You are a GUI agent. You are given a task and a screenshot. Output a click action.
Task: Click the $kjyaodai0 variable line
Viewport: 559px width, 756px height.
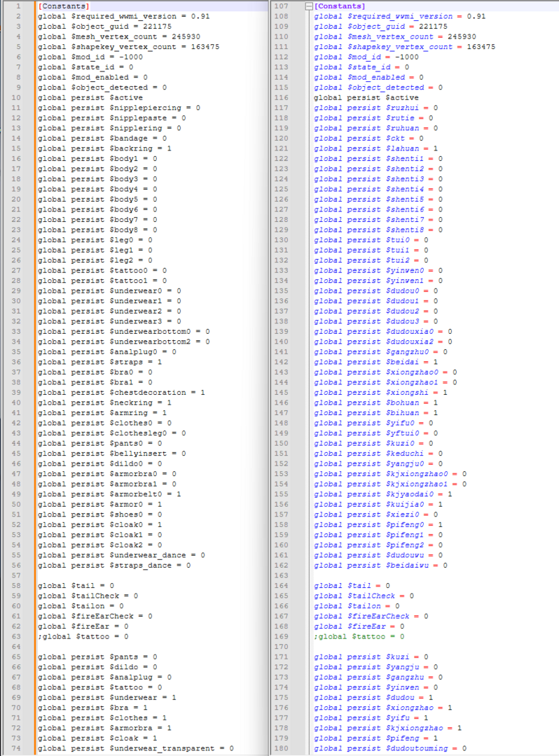383,494
